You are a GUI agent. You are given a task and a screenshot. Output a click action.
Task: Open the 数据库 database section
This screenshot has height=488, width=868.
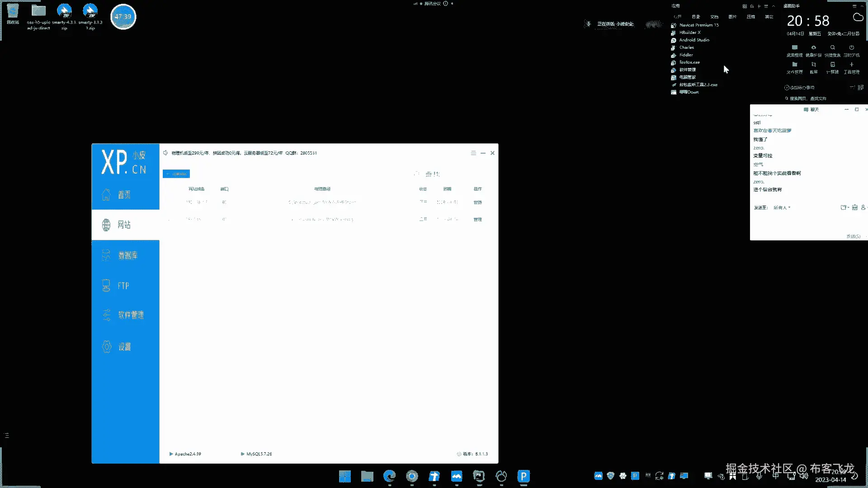127,255
